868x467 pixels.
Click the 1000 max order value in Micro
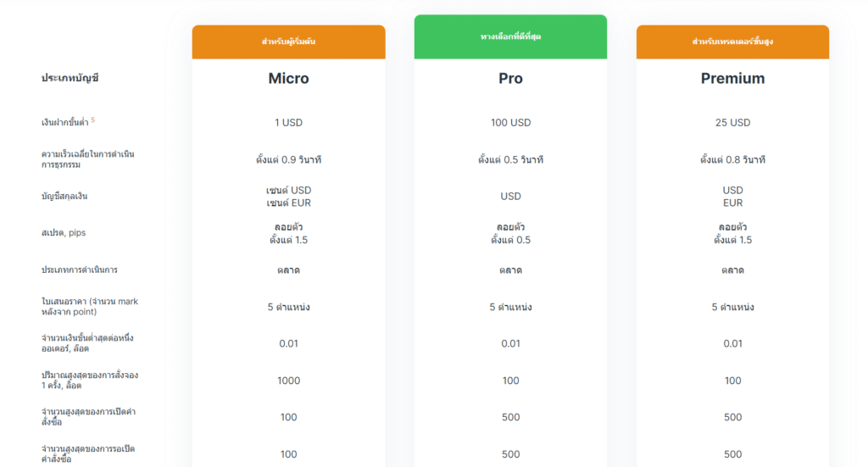coord(288,381)
